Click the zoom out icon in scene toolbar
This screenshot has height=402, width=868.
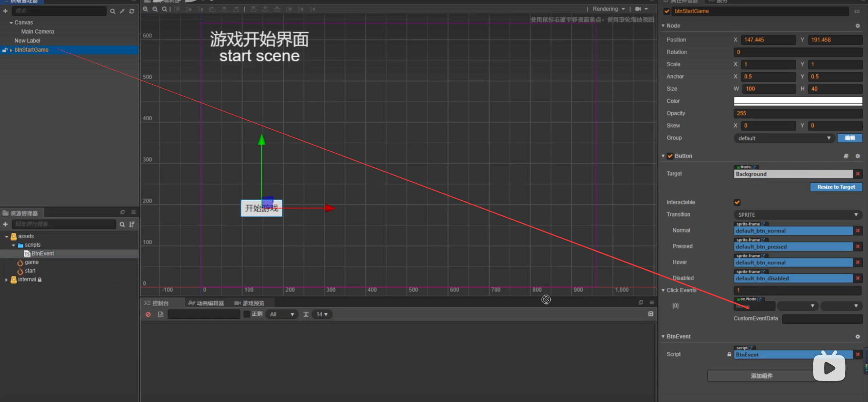pos(155,9)
